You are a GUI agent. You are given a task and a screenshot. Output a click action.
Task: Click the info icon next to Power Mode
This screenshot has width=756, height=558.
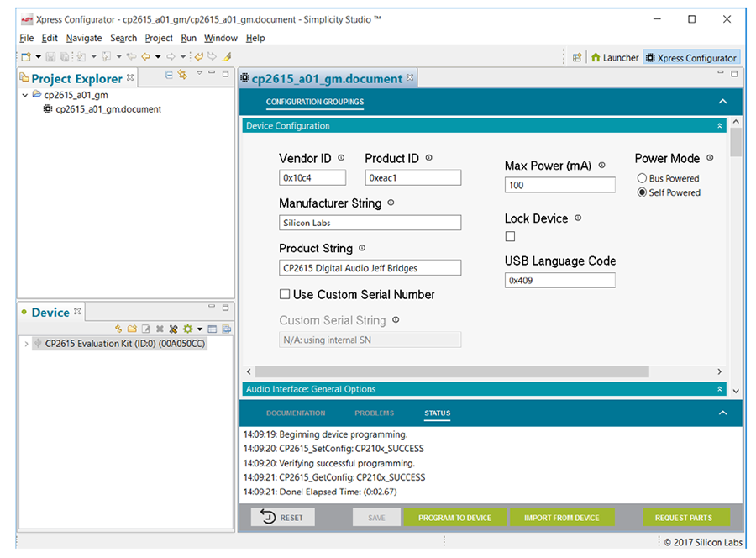pos(710,158)
